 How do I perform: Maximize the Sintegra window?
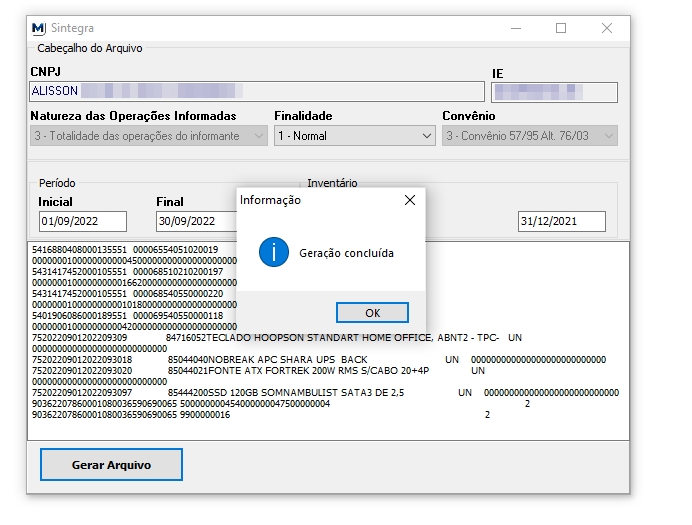click(561, 29)
